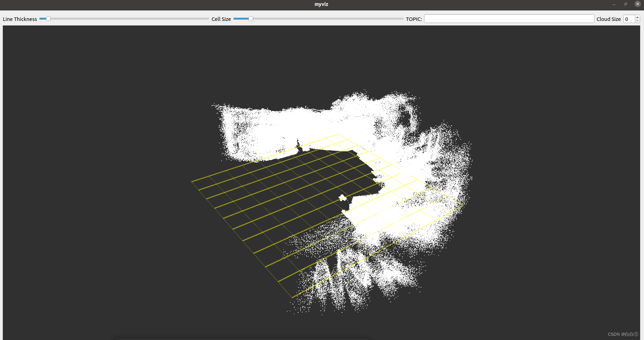Restore down the myviz window
This screenshot has height=340, width=644.
(626, 4)
